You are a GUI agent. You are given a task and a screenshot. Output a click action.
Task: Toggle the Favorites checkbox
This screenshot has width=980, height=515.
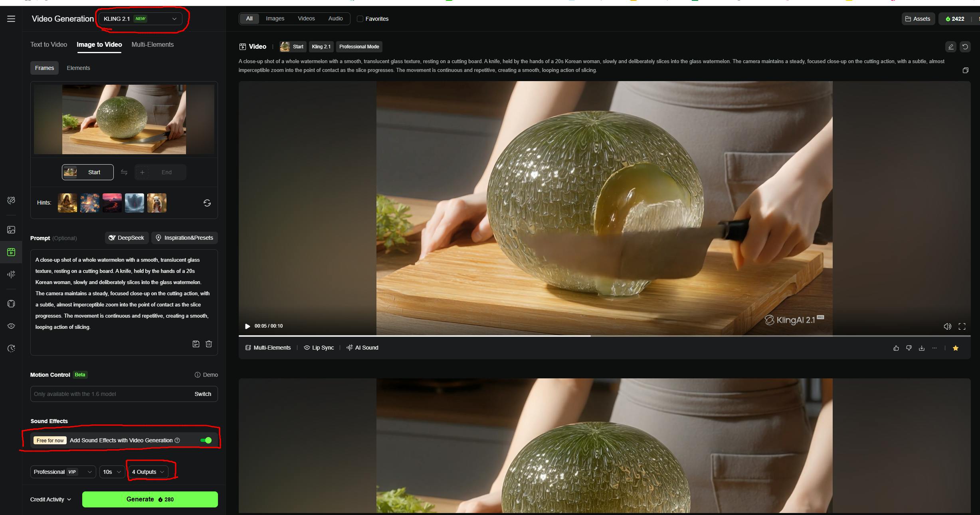click(x=360, y=19)
